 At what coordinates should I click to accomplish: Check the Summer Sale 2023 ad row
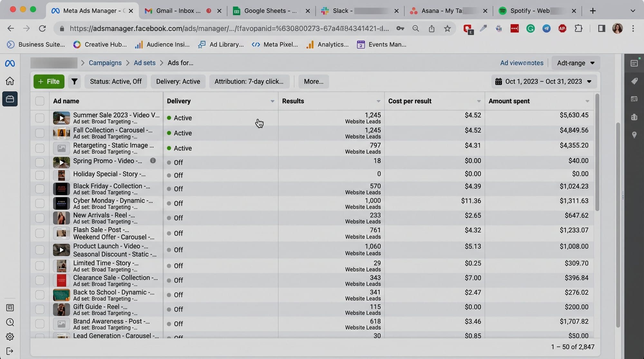40,118
